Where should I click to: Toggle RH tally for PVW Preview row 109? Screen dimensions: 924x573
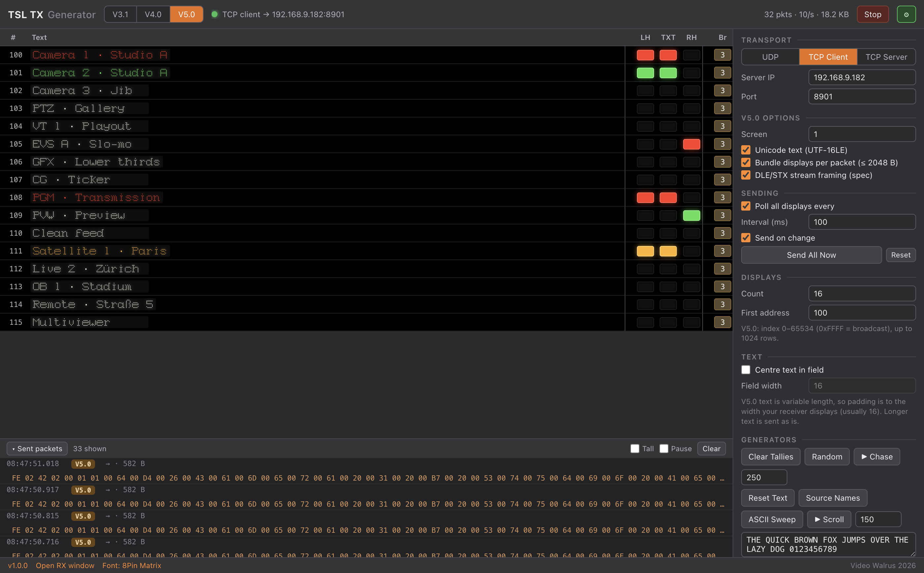(x=691, y=215)
